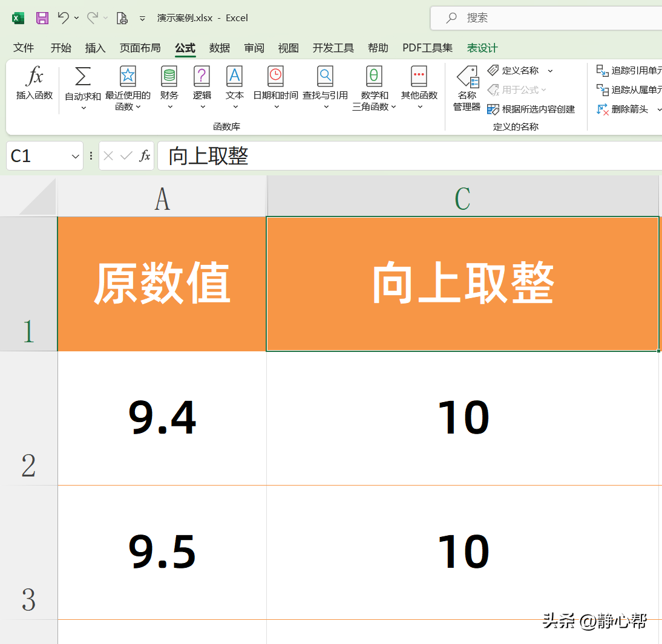Click cell C3 showing 10

point(463,553)
